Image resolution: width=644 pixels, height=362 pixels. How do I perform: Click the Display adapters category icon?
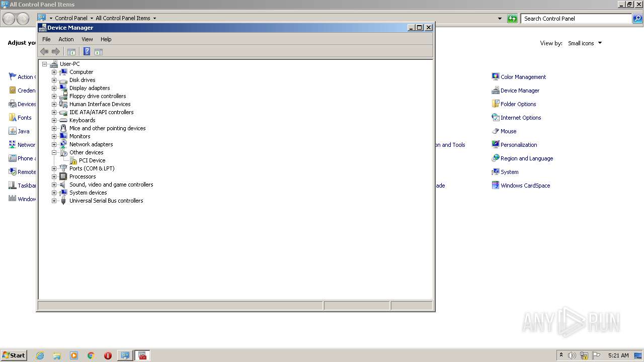(x=63, y=88)
